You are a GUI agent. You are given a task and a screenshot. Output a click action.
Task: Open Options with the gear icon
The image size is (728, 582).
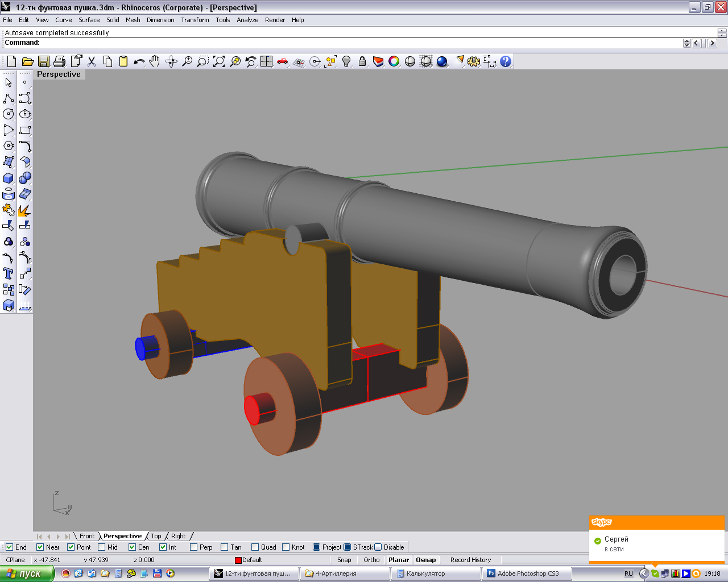(x=474, y=61)
